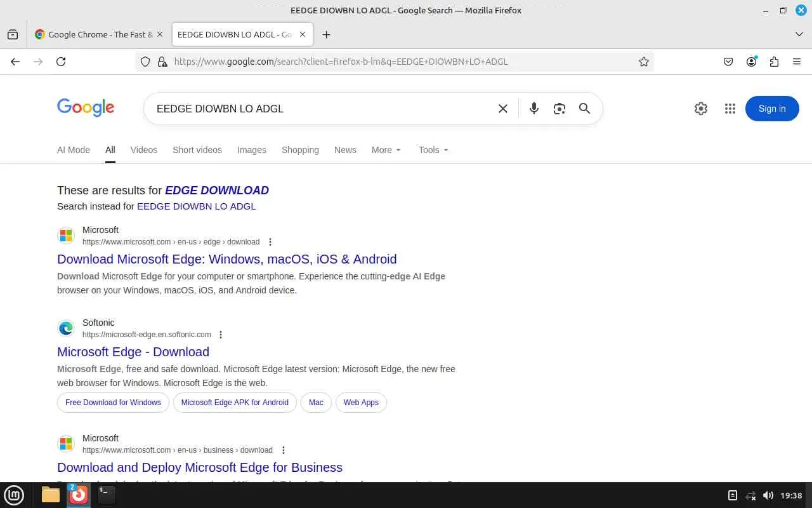Click the reload page icon

coord(61,62)
